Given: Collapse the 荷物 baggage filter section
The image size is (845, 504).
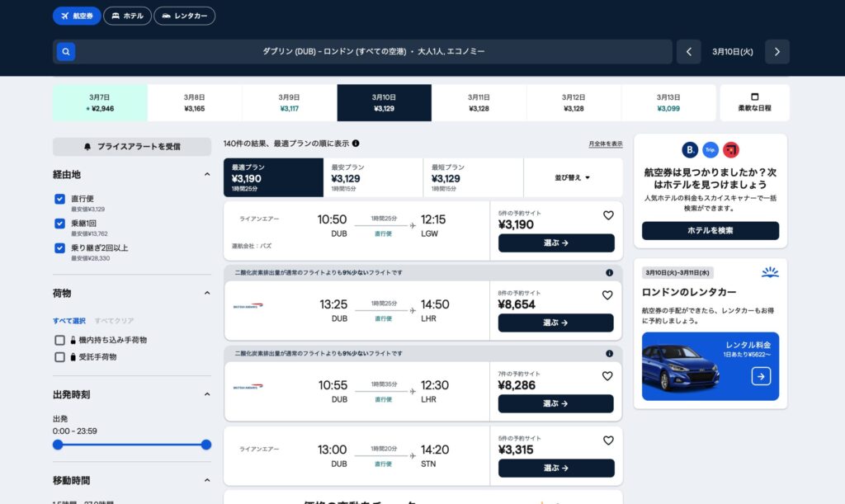Looking at the screenshot, I should [206, 293].
